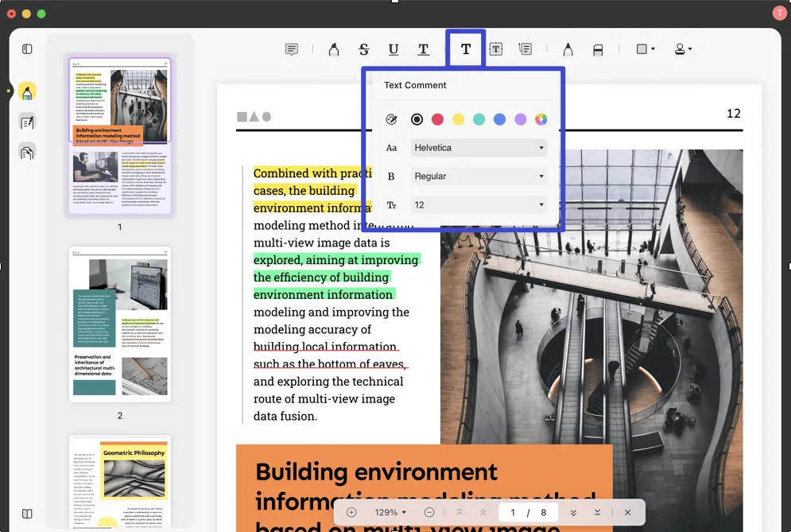Open the shapes tool dropdown menu
This screenshot has width=791, height=532.
646,49
